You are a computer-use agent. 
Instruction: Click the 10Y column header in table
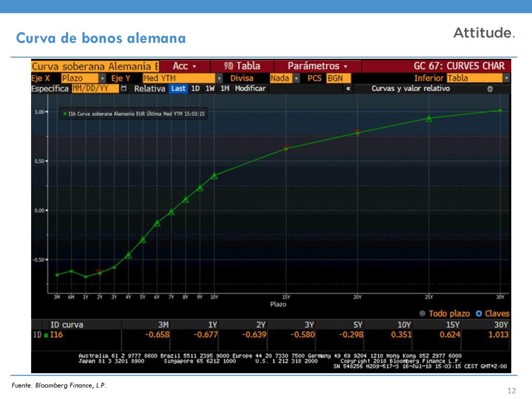coord(404,325)
